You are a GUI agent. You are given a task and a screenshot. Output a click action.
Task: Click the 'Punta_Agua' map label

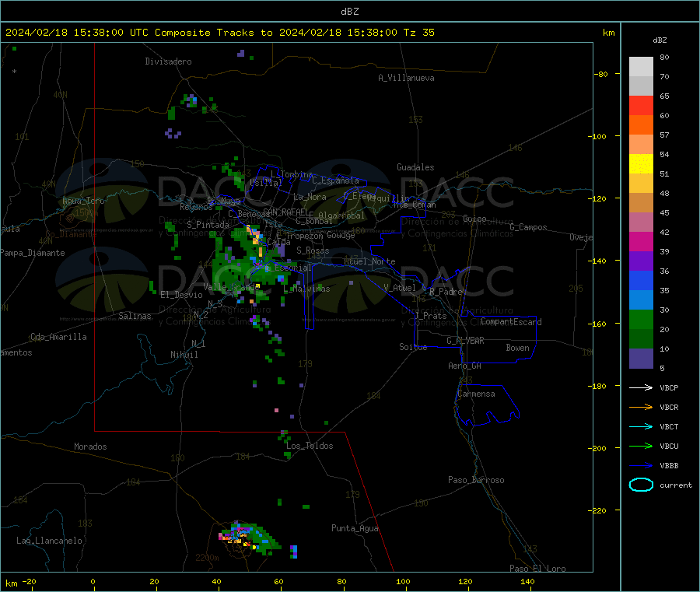(x=355, y=528)
